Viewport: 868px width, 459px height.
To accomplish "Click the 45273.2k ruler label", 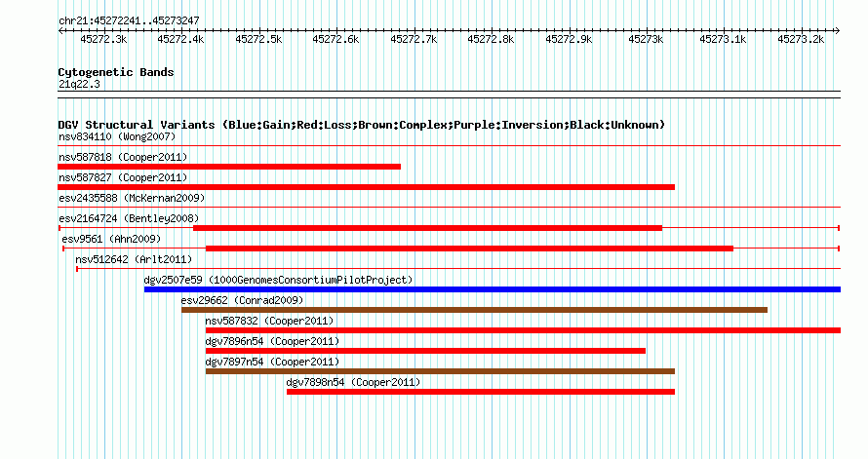I will [x=801, y=39].
